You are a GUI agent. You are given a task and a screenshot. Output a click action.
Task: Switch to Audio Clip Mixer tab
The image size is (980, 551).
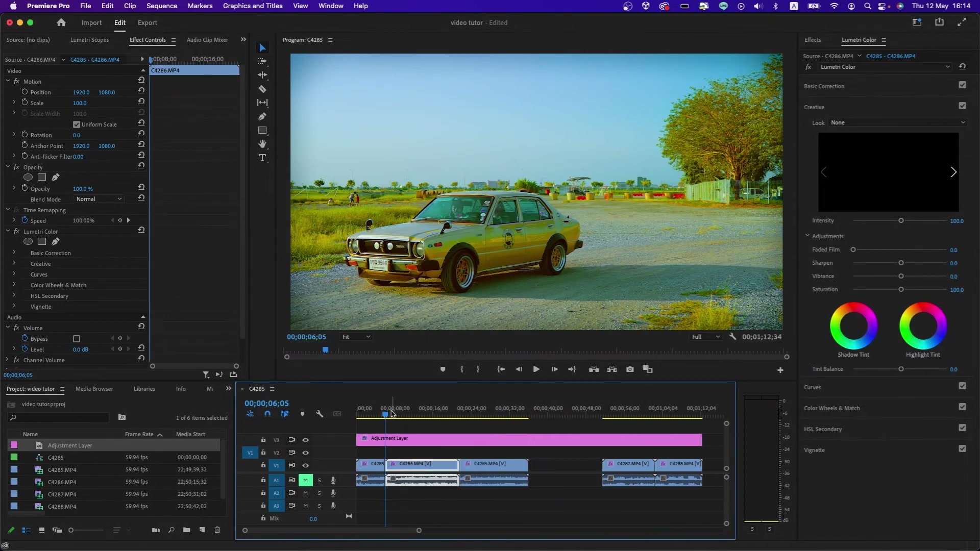click(x=207, y=40)
